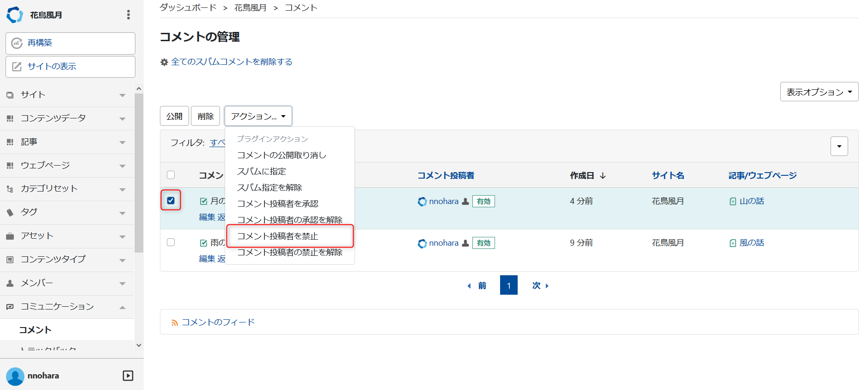Click the 作成日 sort arrow

[x=603, y=176]
